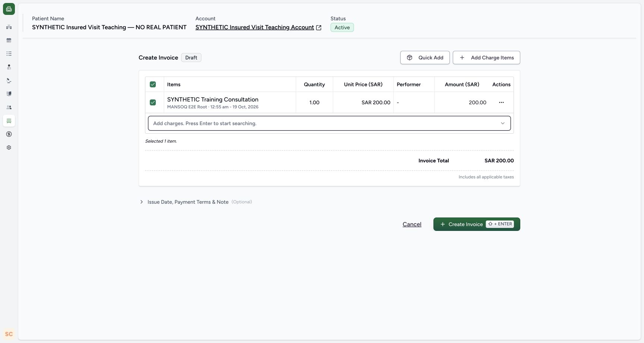Image resolution: width=644 pixels, height=343 pixels.
Task: Click the Create Invoice button
Action: (477, 224)
